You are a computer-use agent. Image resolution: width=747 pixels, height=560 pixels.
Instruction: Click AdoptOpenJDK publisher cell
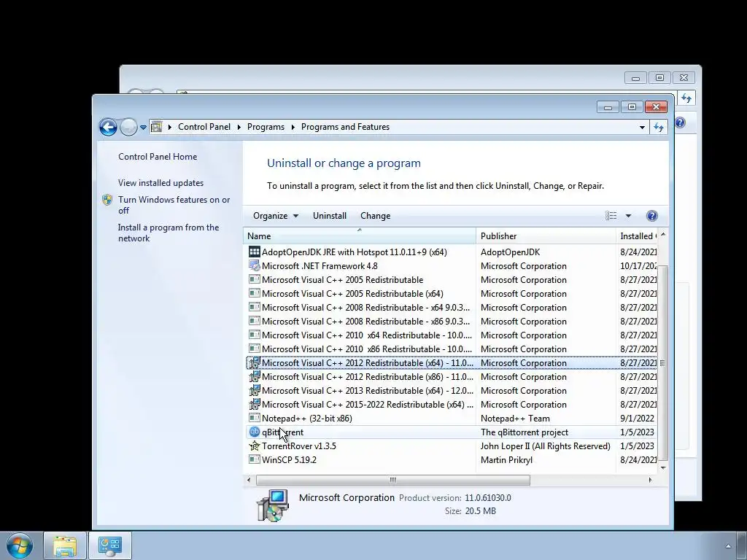510,252
